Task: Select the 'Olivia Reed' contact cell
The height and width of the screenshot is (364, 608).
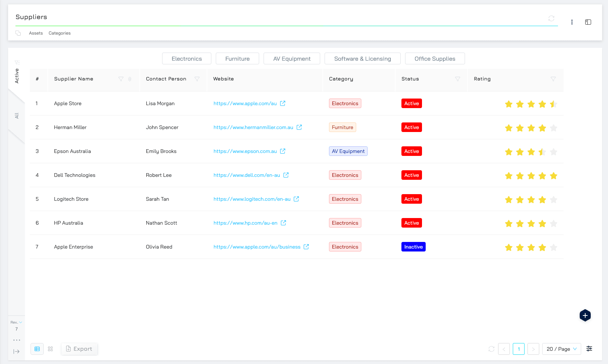Action: point(159,247)
